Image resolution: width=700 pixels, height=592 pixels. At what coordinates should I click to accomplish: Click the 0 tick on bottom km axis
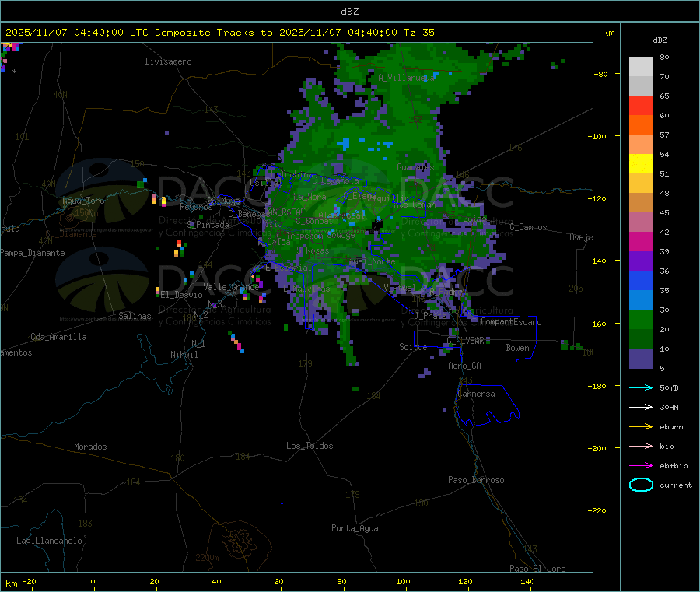tap(93, 581)
